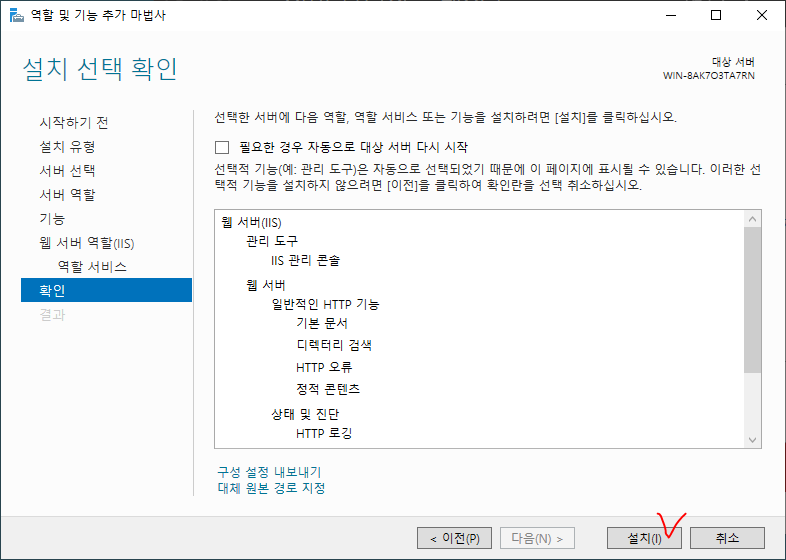The height and width of the screenshot is (560, 786).
Task: Select 상태 및 진단 entry
Action: pos(305,414)
